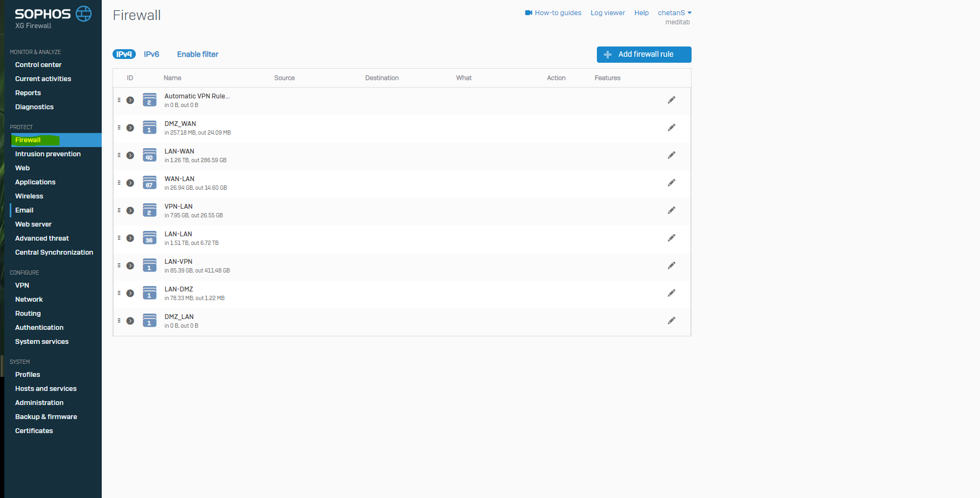The height and width of the screenshot is (498, 980).
Task: Expand the LAN-VPN rule group
Action: [x=130, y=265]
